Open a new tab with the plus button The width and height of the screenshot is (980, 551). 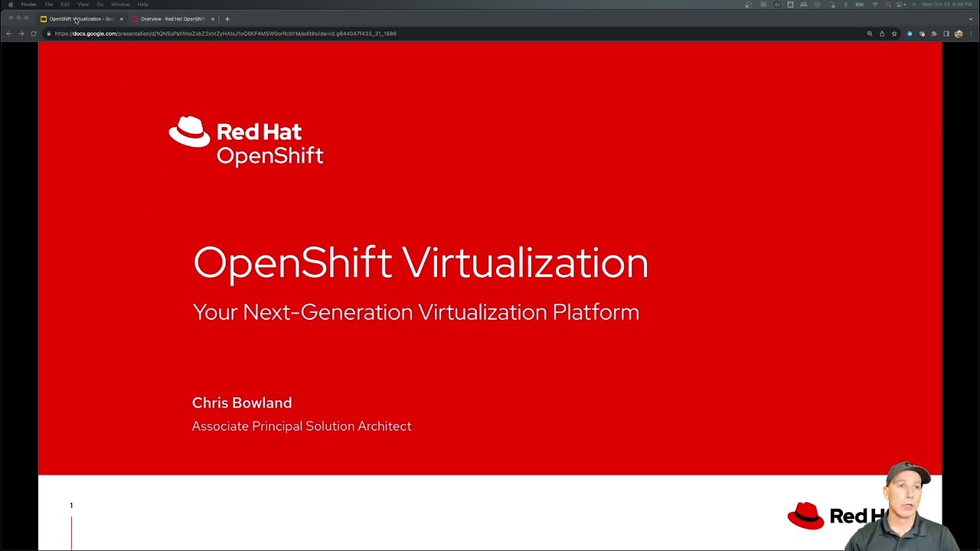pyautogui.click(x=227, y=19)
